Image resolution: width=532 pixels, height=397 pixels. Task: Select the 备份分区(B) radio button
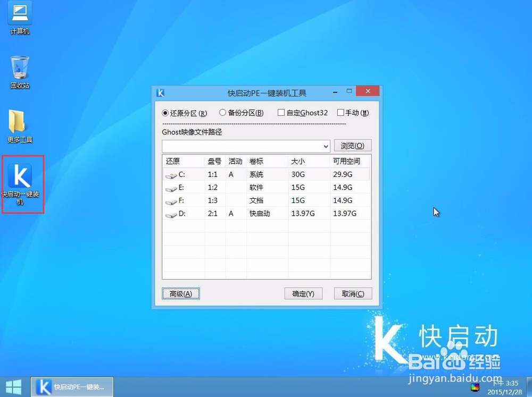[x=222, y=113]
